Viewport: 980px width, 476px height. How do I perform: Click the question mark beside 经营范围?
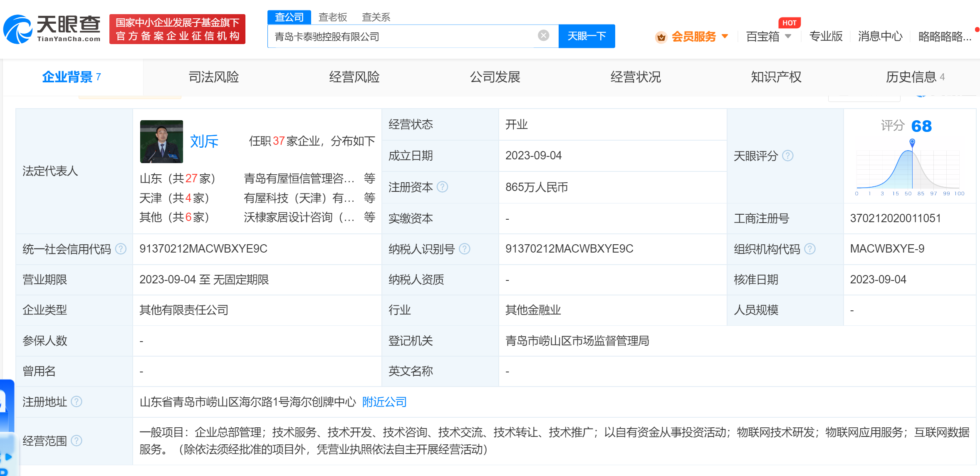pyautogui.click(x=78, y=441)
